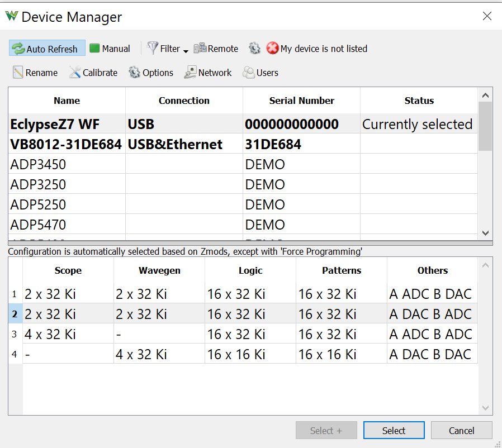Click the red X error icon
Viewport: 502px width, 448px height.
click(272, 49)
